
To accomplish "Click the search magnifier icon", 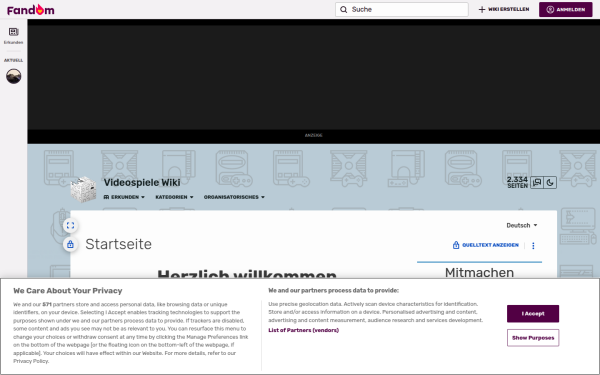I will click(x=344, y=10).
